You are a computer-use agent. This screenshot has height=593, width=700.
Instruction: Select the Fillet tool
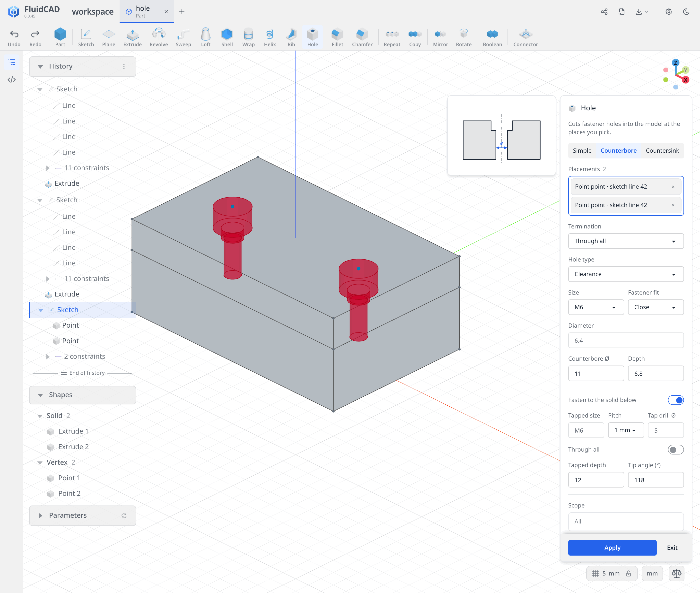click(x=337, y=37)
